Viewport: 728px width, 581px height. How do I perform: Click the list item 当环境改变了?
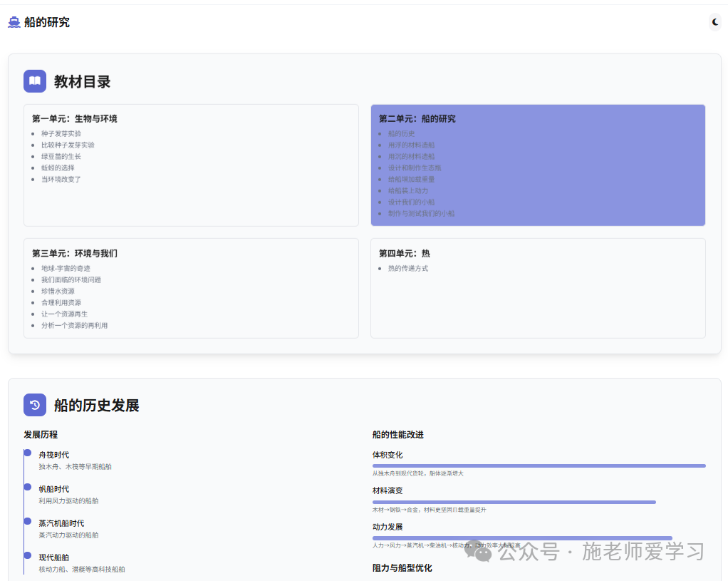[x=61, y=180]
